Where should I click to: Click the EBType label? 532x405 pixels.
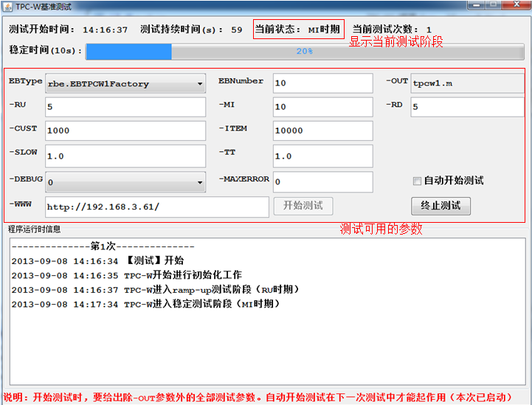tap(25, 81)
